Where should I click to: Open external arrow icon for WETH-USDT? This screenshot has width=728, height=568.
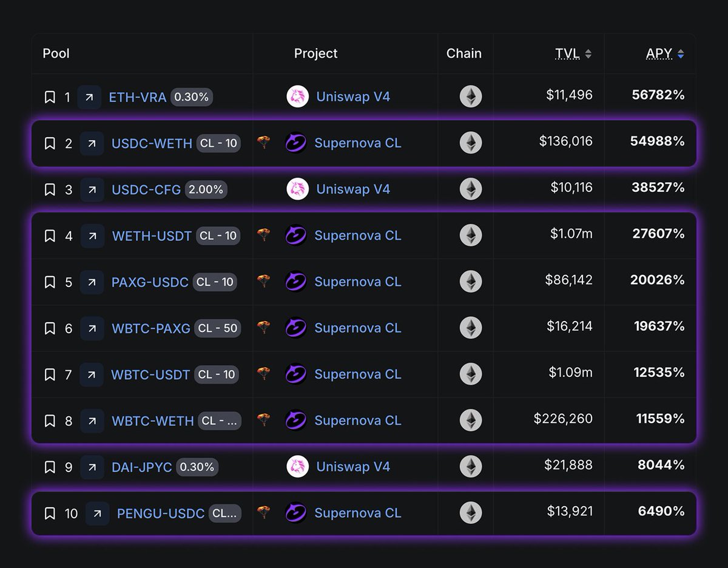pos(92,235)
